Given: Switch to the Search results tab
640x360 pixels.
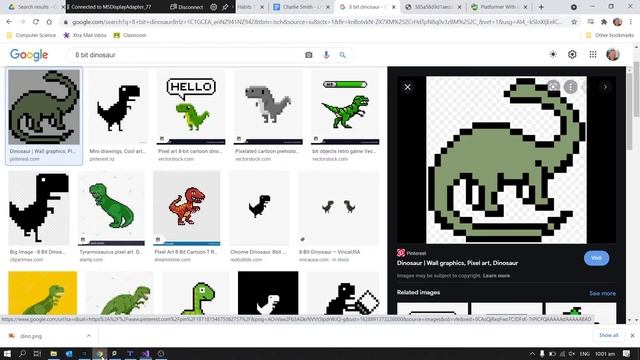Looking at the screenshot, I should point(33,7).
